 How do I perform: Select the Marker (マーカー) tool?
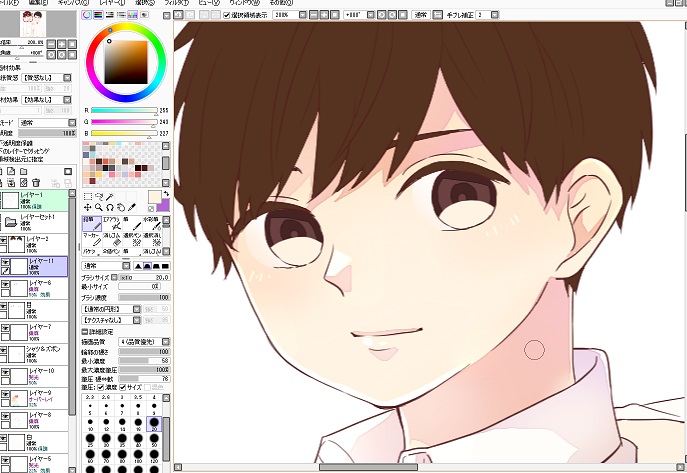click(92, 239)
